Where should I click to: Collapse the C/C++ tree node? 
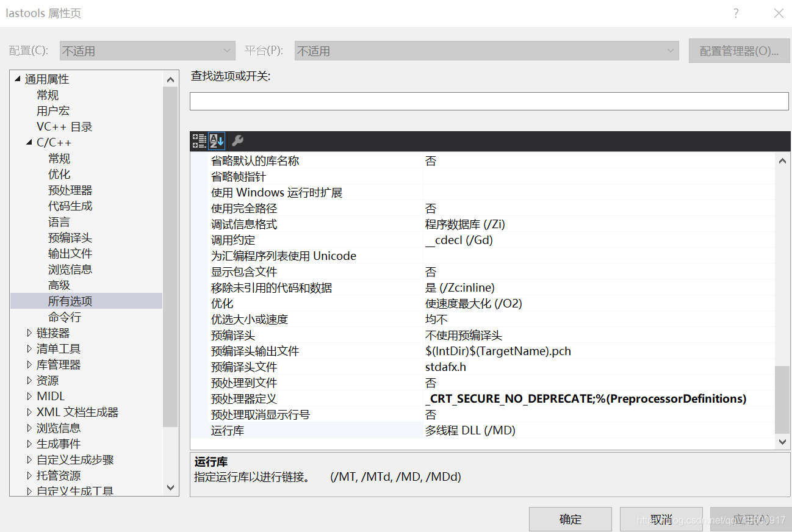(x=29, y=142)
